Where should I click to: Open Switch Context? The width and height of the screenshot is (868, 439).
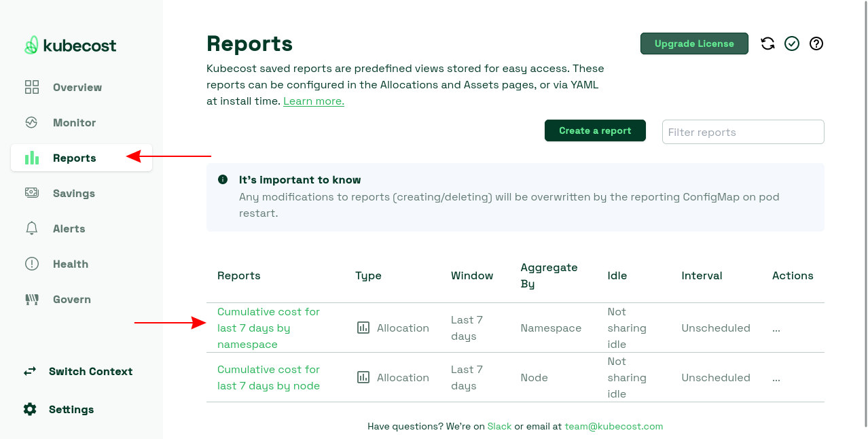point(90,371)
